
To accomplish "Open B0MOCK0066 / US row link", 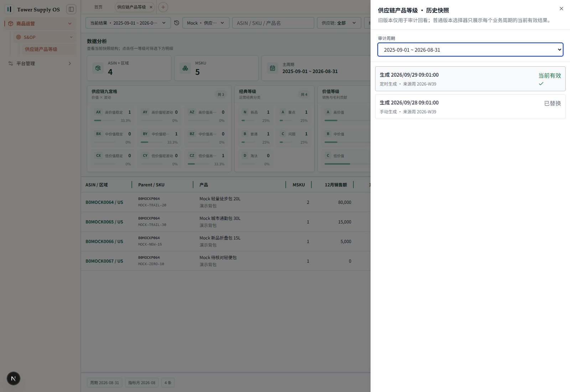I will [104, 241].
